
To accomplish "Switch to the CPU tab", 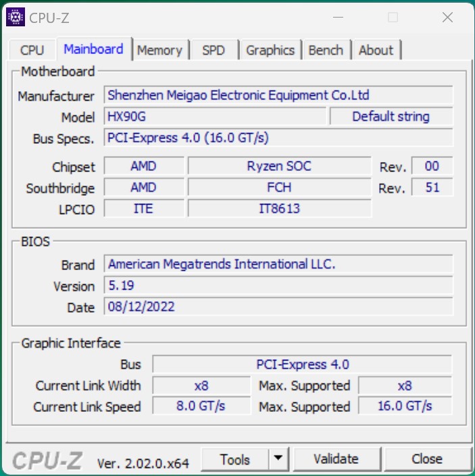I will [32, 50].
